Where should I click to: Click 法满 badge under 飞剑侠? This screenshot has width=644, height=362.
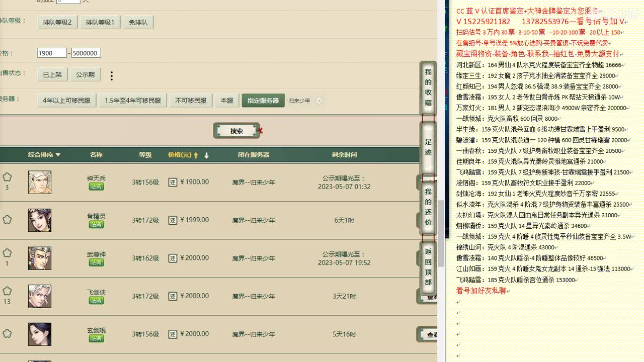pyautogui.click(x=96, y=300)
